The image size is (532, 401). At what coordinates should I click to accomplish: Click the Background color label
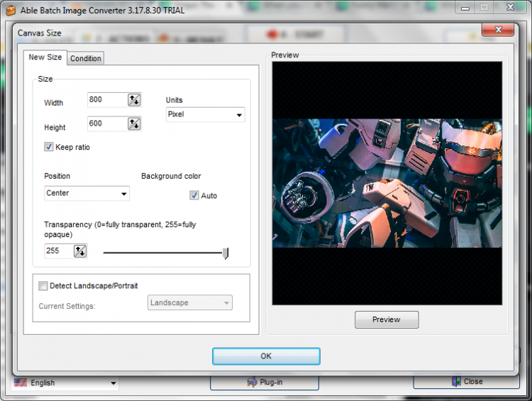pyautogui.click(x=171, y=176)
